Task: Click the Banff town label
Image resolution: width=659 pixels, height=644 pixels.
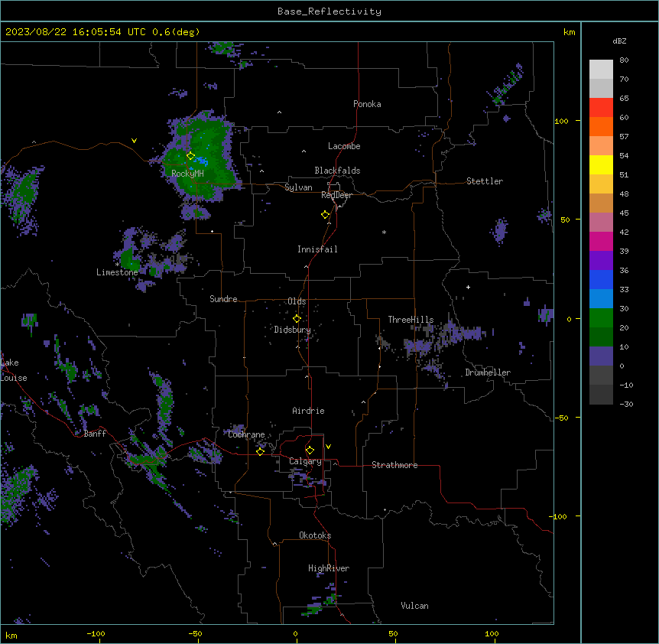Action: (95, 434)
